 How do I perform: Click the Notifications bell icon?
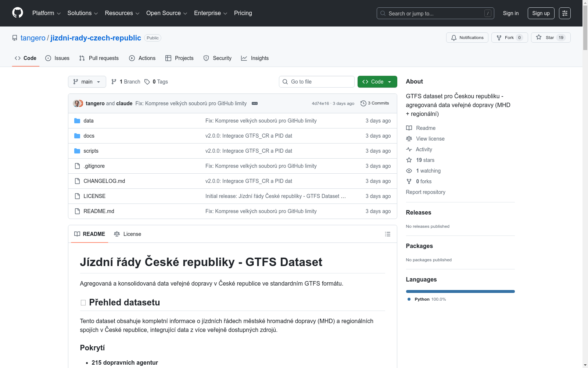[454, 38]
